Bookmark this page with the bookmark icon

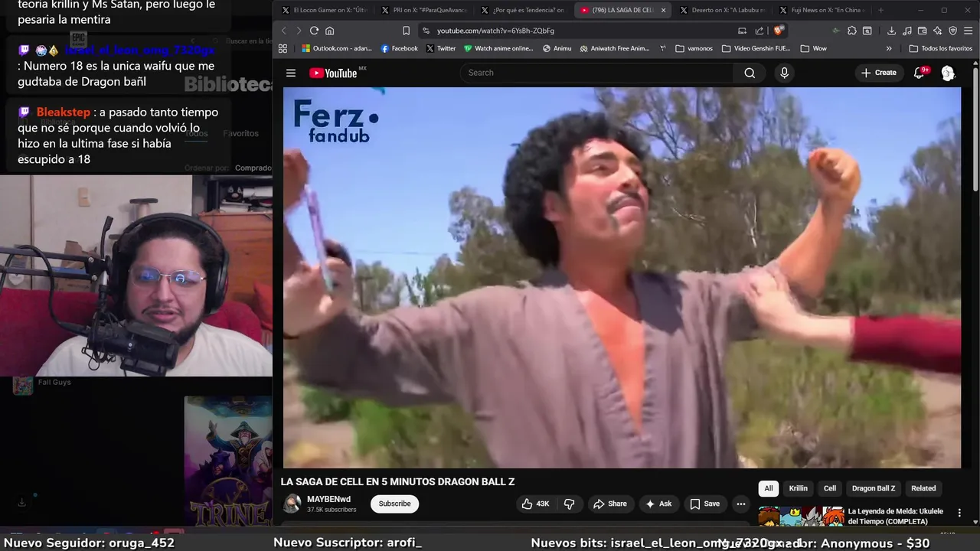point(406,31)
